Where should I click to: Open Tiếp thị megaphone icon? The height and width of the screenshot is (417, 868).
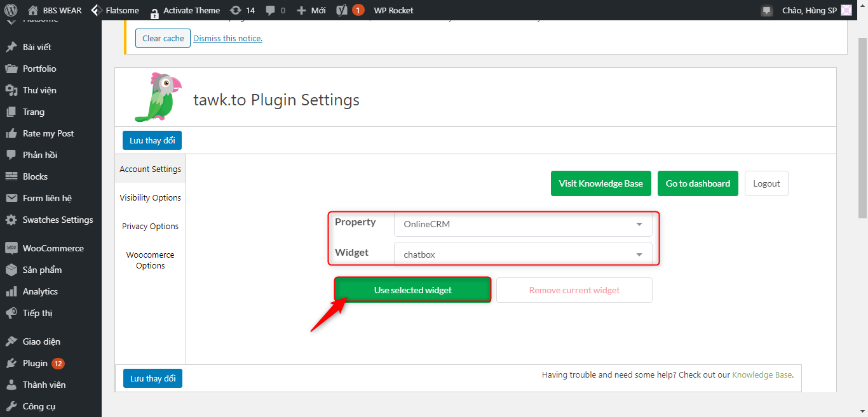tap(11, 313)
